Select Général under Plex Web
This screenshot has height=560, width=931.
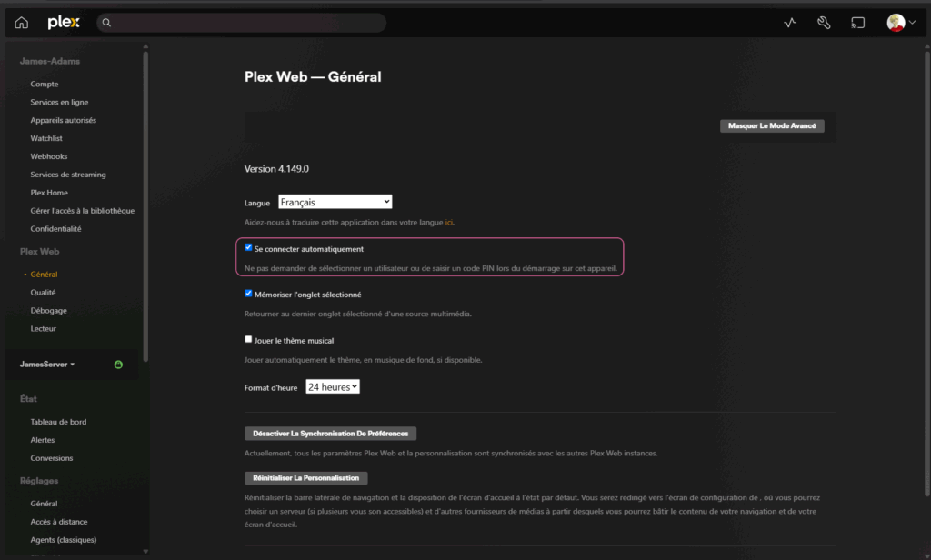coord(44,275)
